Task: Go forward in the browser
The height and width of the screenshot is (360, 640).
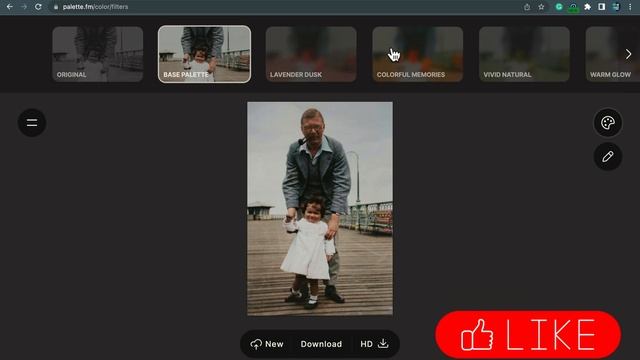Action: (24, 7)
